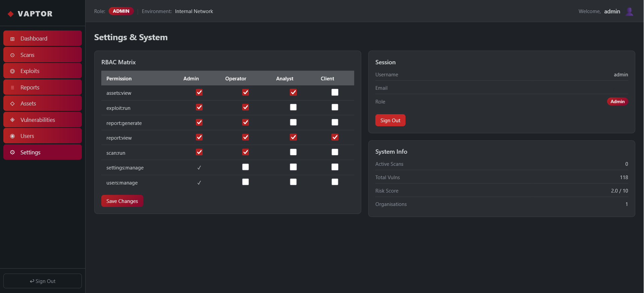Click the Assets diamond icon

12,103
